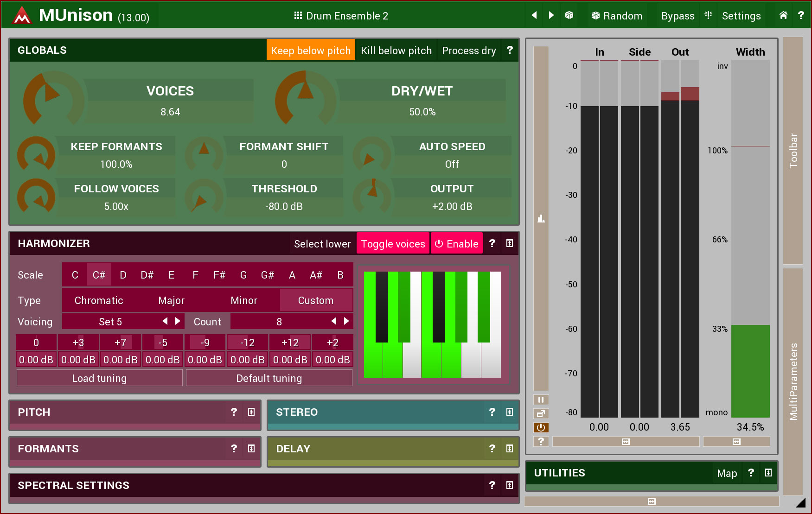The width and height of the screenshot is (812, 514).
Task: Click the Load tuning button
Action: [x=99, y=378]
